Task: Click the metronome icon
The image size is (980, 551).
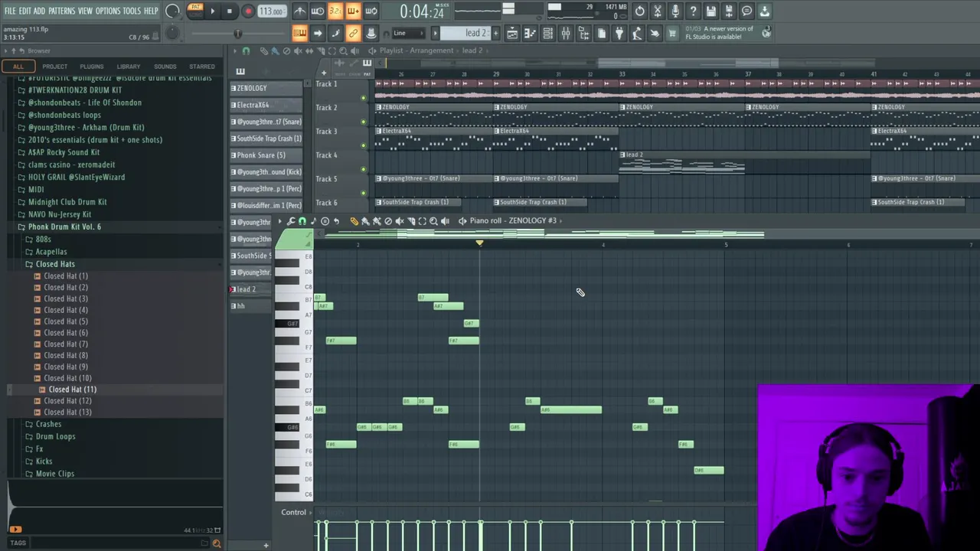Action: 299,11
